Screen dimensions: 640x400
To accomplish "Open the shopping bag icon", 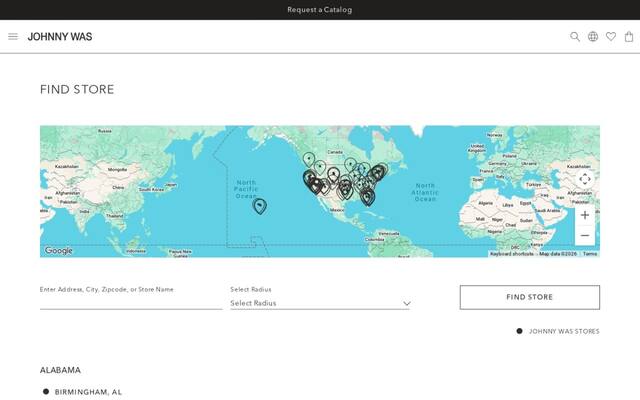I will [629, 37].
